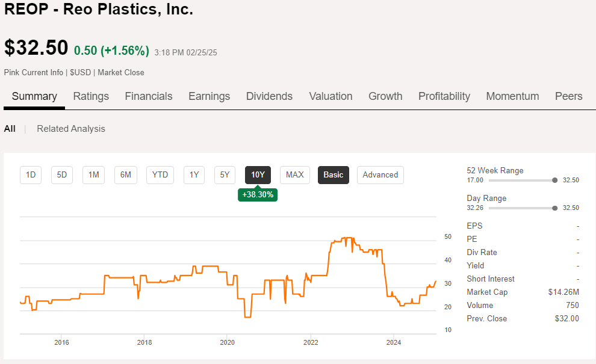Viewport: 596px width, 364px height.
Task: Select the 1Y chart range
Action: point(194,175)
